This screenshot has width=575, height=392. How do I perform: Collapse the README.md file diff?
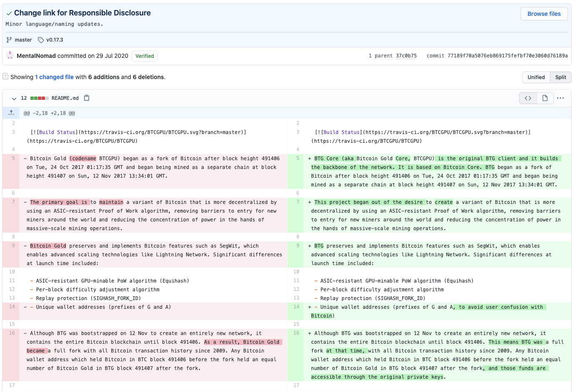pos(14,99)
